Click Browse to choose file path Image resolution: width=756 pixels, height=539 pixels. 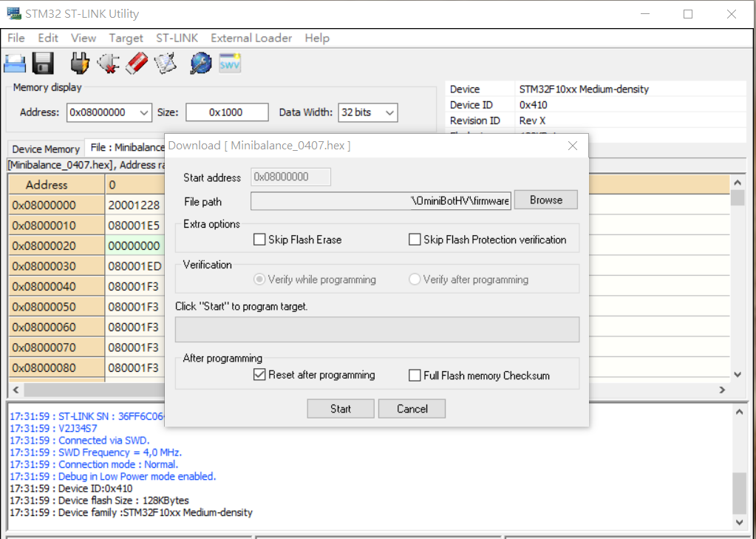(x=546, y=200)
